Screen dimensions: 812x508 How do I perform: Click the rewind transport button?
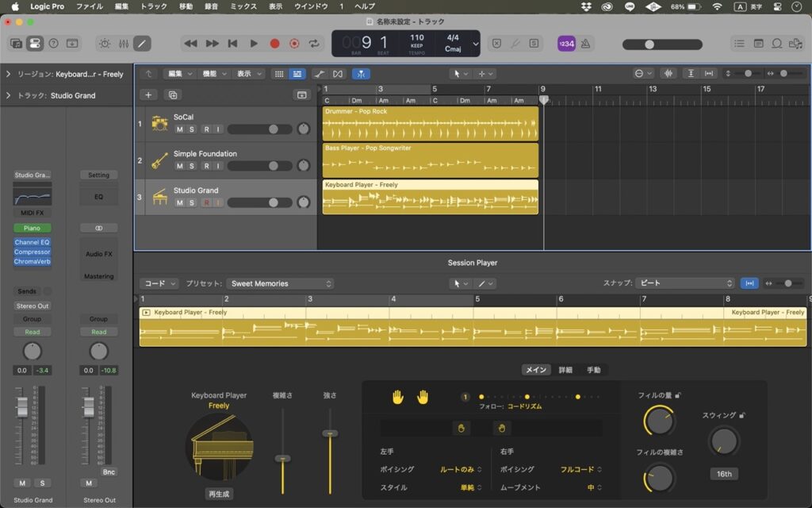coord(190,44)
